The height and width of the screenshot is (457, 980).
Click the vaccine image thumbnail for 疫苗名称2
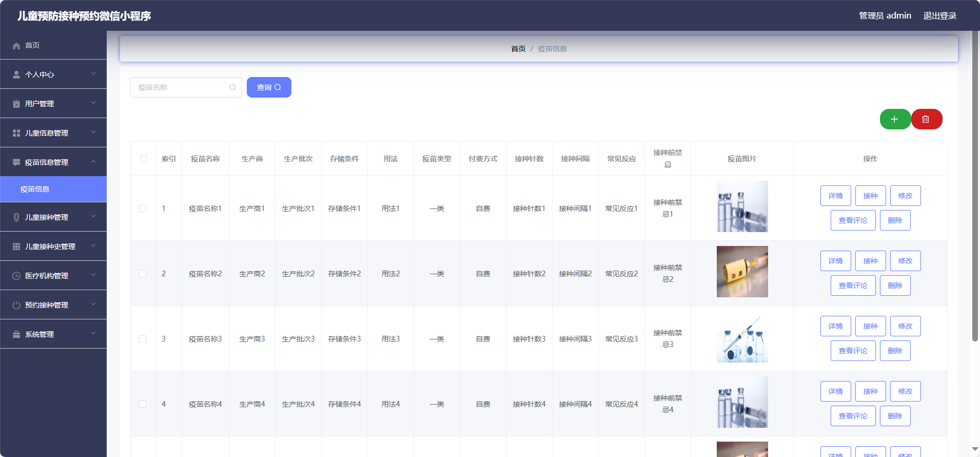[742, 272]
